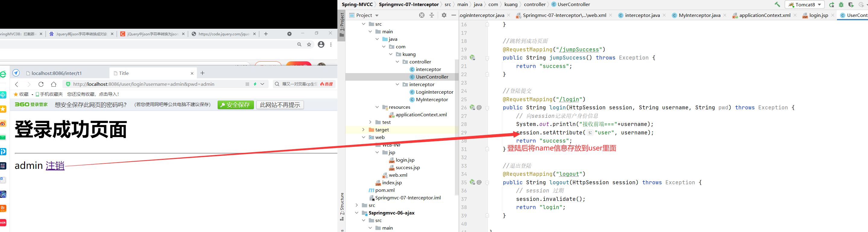Click Collapse All icon in Project panel

[x=432, y=15]
